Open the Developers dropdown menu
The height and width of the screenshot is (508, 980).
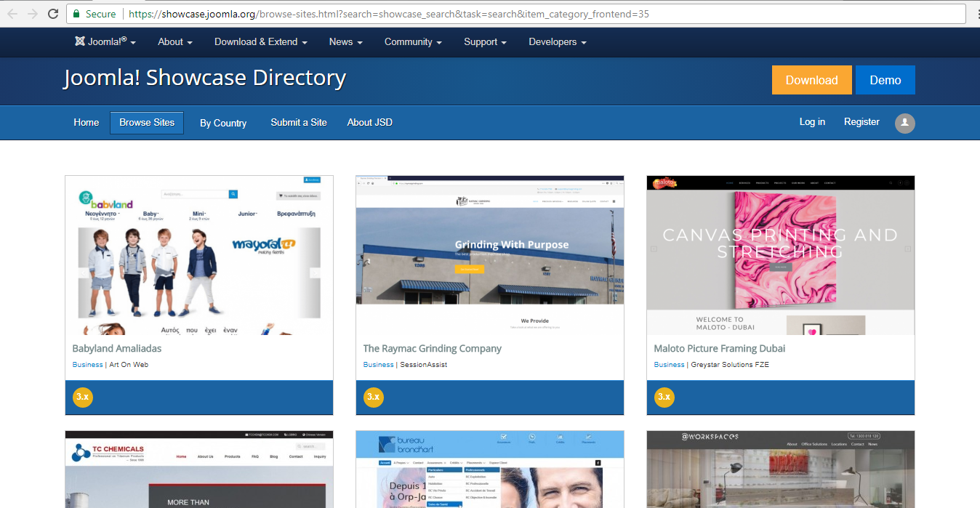[x=558, y=42]
